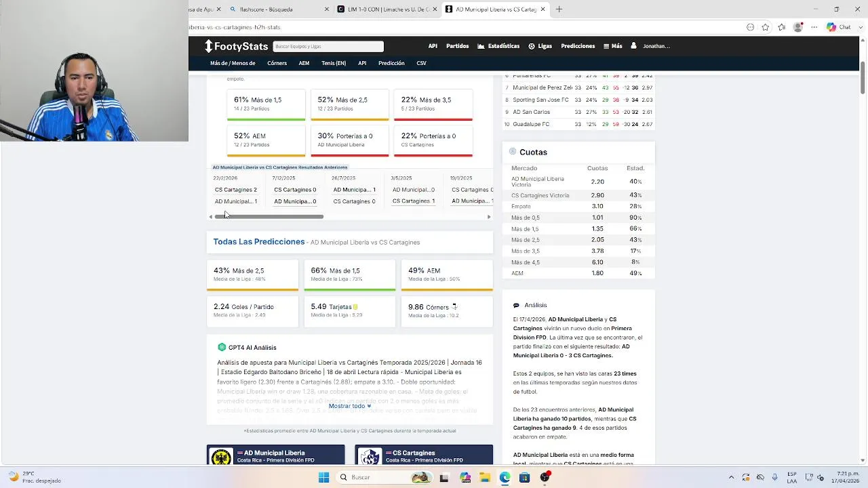
Task: Open the CSV sub-navigation link
Action: 421,63
